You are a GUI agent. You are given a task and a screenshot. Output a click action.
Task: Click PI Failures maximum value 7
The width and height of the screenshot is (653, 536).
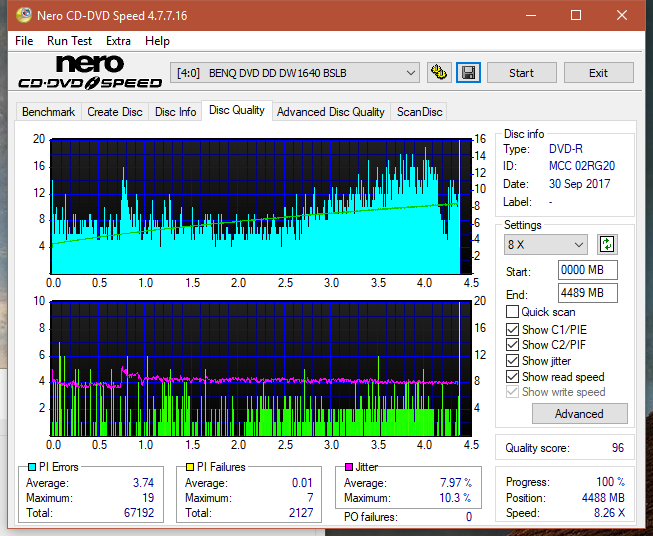(x=310, y=498)
